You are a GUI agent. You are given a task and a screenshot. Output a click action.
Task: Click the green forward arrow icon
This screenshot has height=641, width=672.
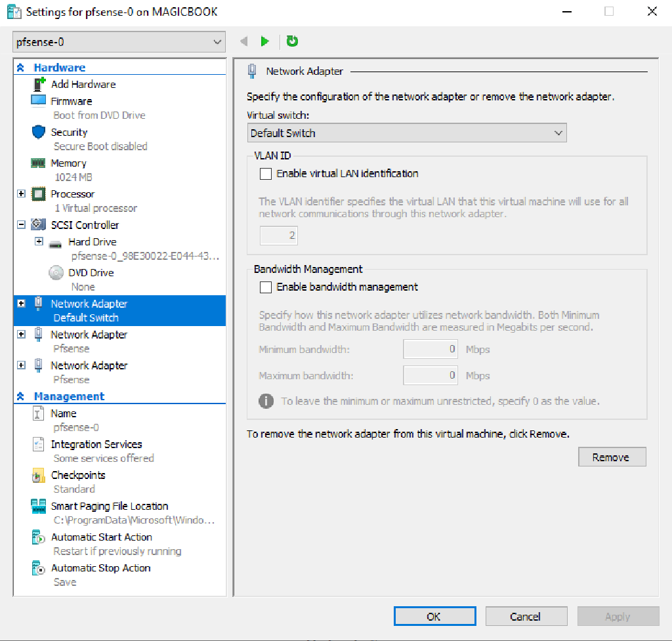pyautogui.click(x=264, y=41)
